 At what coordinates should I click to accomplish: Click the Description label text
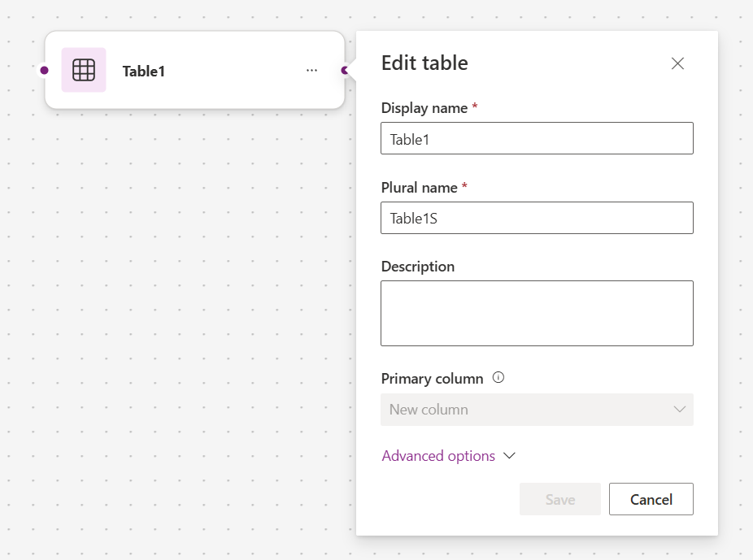tap(417, 267)
